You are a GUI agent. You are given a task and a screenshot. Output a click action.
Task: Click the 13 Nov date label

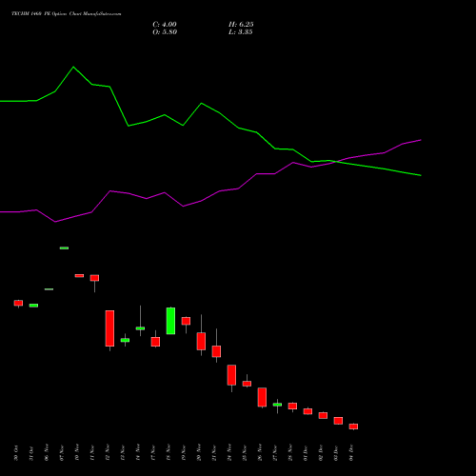coord(123,453)
